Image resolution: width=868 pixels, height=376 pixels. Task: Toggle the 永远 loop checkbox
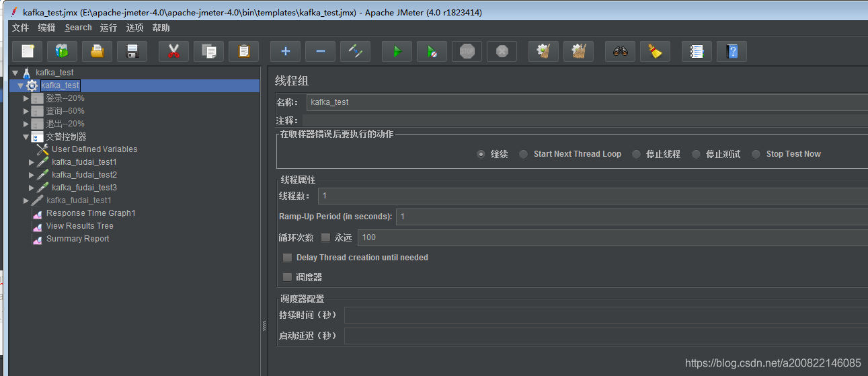326,237
